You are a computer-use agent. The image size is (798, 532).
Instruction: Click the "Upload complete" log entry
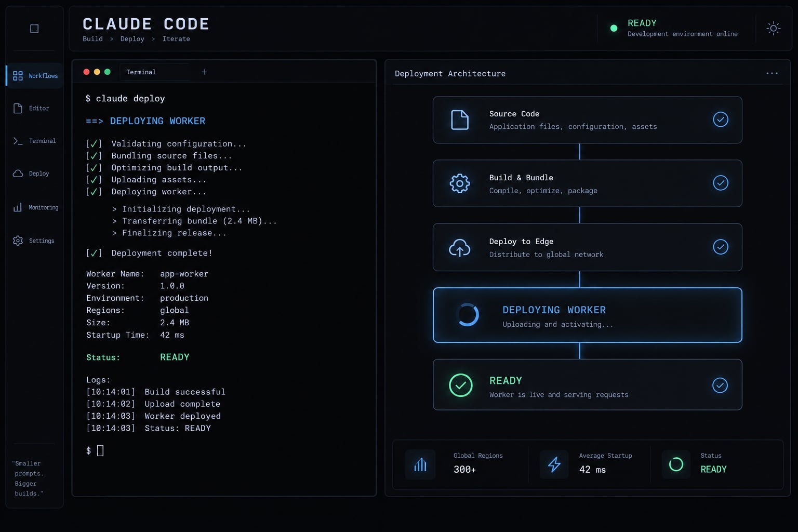point(182,404)
